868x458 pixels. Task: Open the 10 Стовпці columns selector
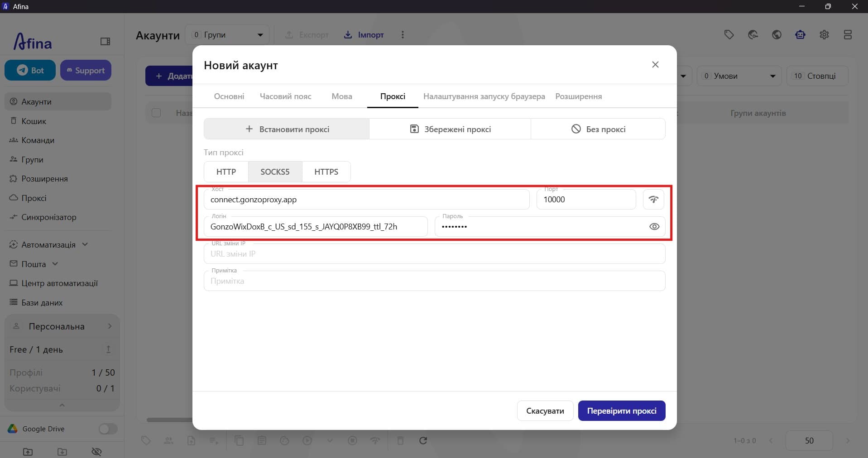(817, 76)
